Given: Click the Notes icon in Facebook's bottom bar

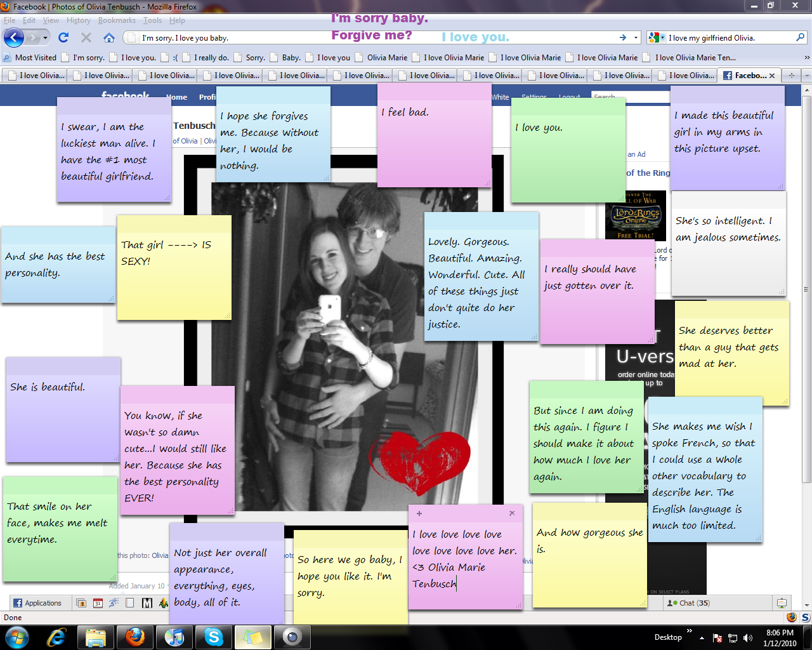Looking at the screenshot, I should [130, 603].
